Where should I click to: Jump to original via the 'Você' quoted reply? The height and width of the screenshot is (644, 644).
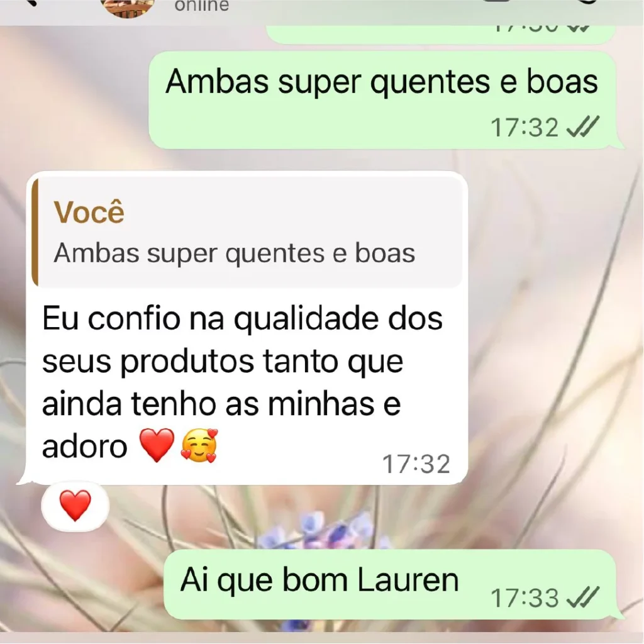89,213
